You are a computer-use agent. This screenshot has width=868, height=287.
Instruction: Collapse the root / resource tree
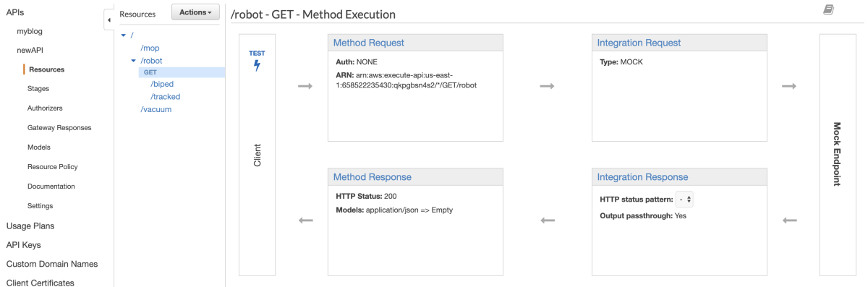(124, 35)
